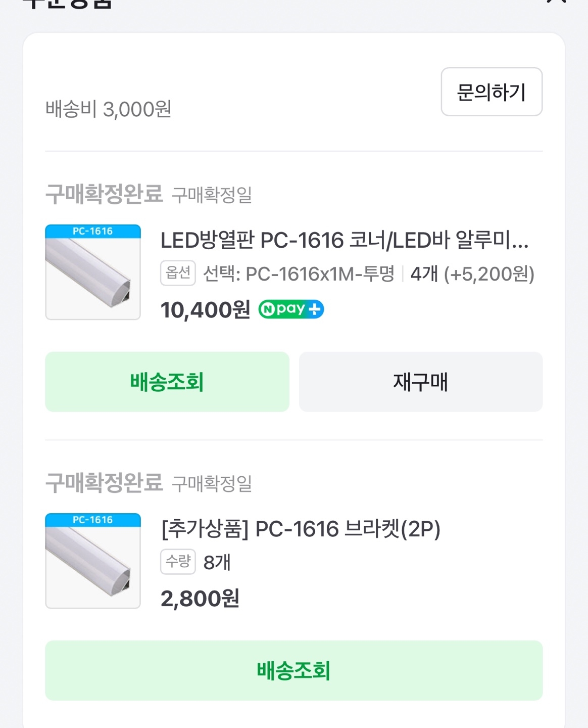Open the LED방열판 PC-1616 product thumbnail
588x728 pixels.
point(93,272)
